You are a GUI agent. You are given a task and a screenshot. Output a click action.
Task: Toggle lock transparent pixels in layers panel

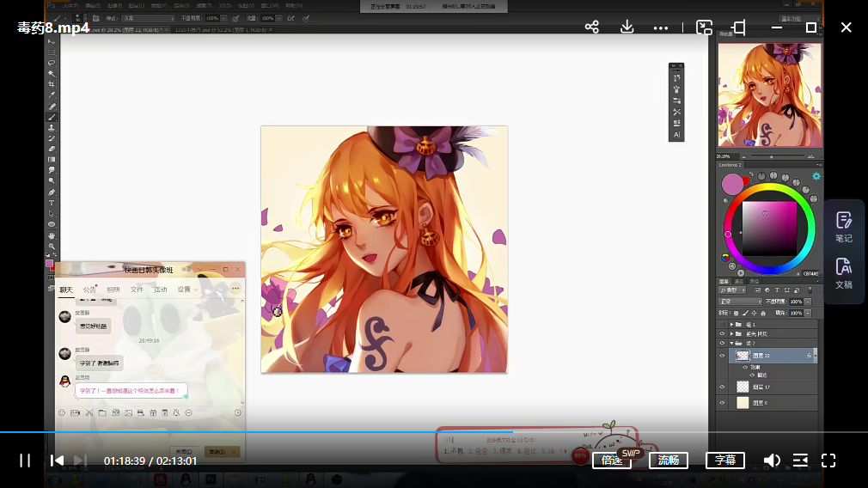click(736, 313)
